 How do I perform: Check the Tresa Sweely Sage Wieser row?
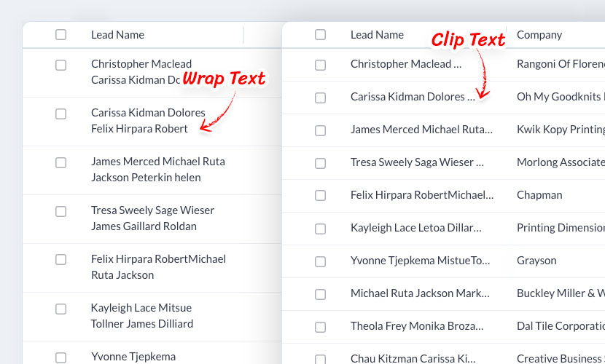(x=60, y=211)
